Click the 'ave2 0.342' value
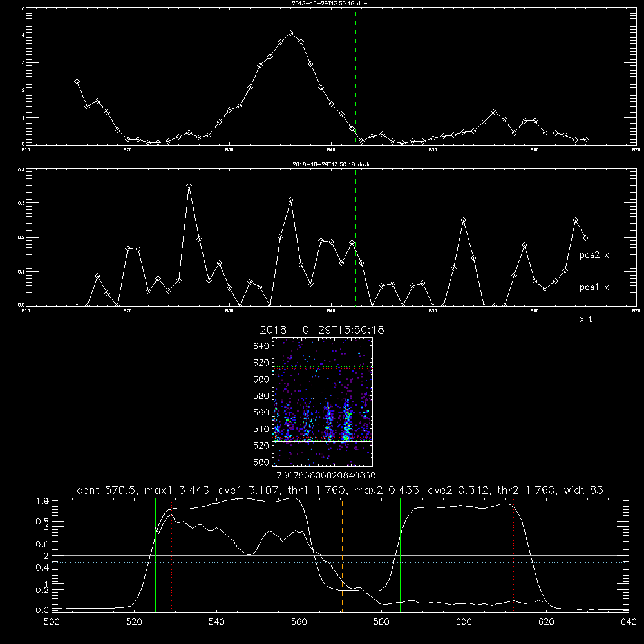This screenshot has height=644, width=644. pos(458,490)
